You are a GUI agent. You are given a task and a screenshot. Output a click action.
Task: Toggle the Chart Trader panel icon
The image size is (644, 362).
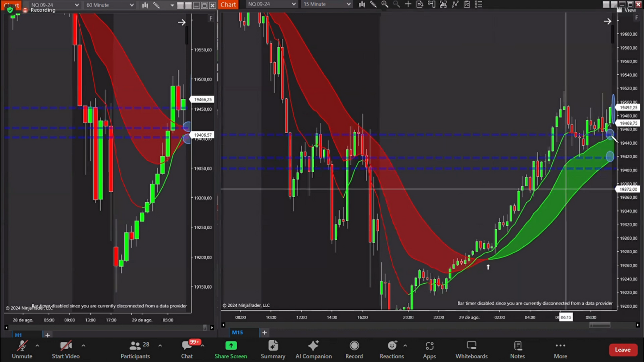pyautogui.click(x=431, y=4)
